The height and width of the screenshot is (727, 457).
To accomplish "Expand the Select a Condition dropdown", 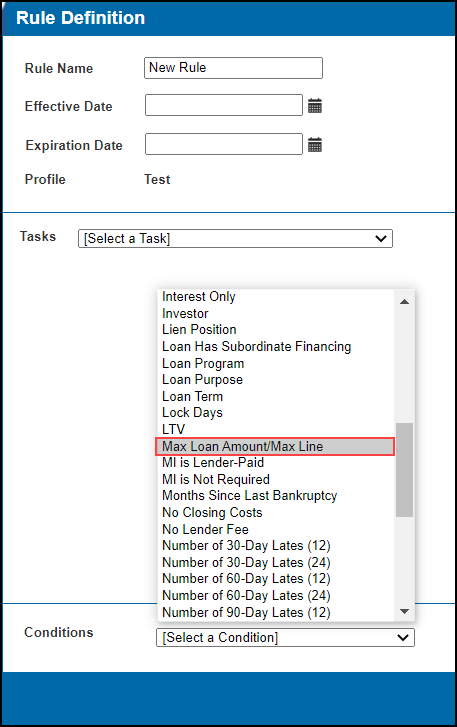I will click(286, 638).
